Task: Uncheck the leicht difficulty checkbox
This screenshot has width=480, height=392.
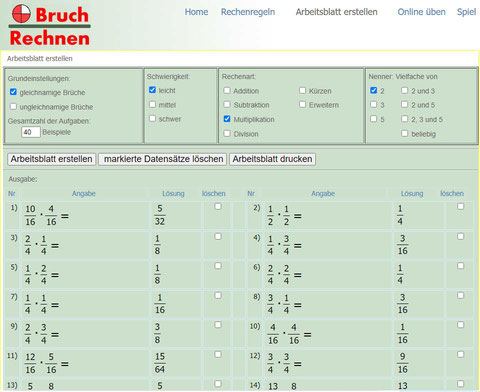Action: tap(152, 90)
